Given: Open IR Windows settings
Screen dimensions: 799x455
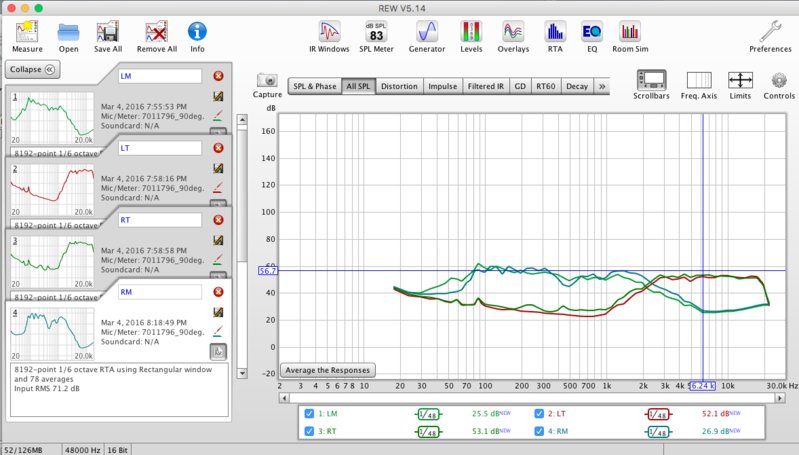Looking at the screenshot, I should (x=329, y=37).
